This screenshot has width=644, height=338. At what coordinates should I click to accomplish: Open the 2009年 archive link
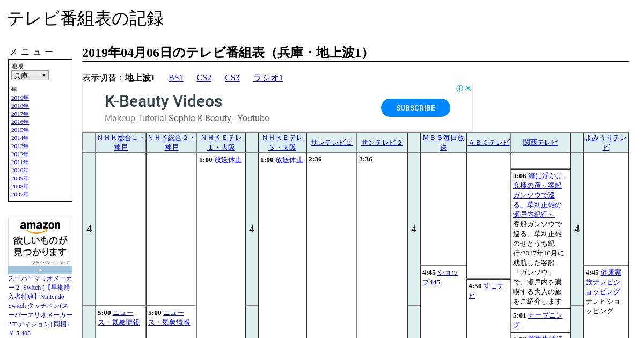(20, 178)
